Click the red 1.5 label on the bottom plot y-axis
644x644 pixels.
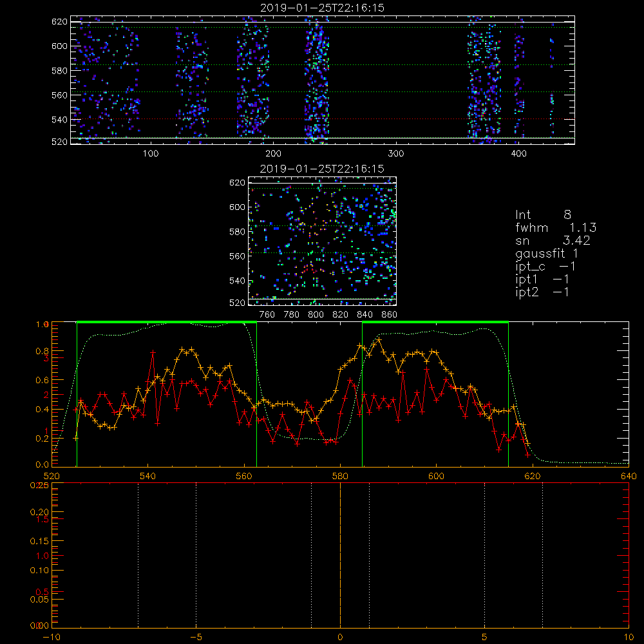[x=43, y=519]
